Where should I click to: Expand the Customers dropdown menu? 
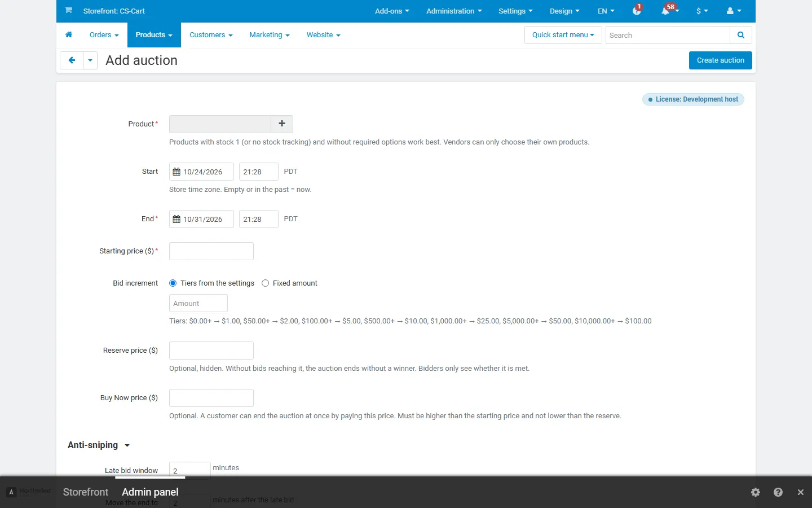coord(211,35)
